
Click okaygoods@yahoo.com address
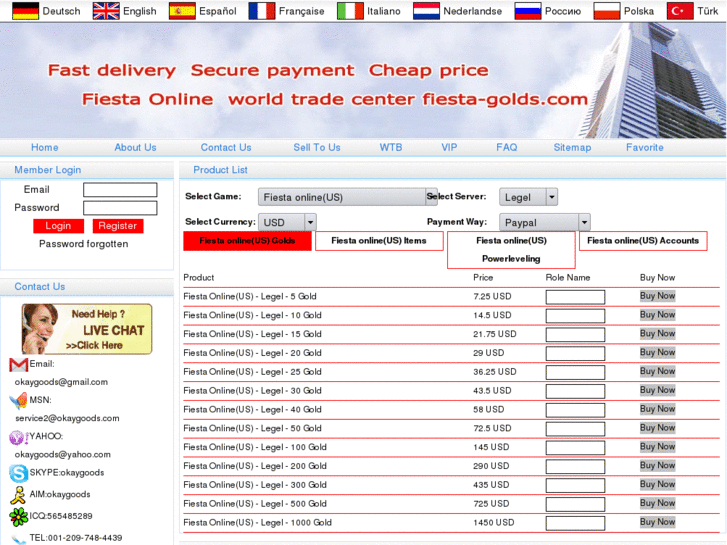(63, 455)
